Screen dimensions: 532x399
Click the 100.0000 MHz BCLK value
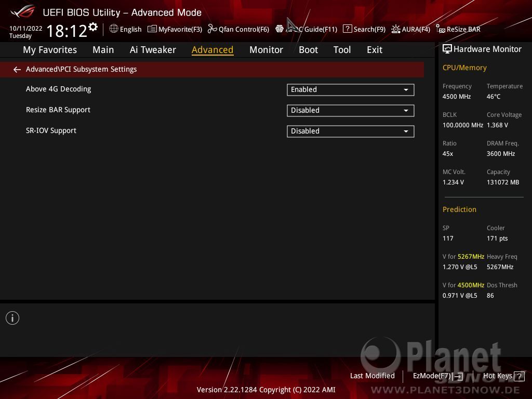coord(463,125)
